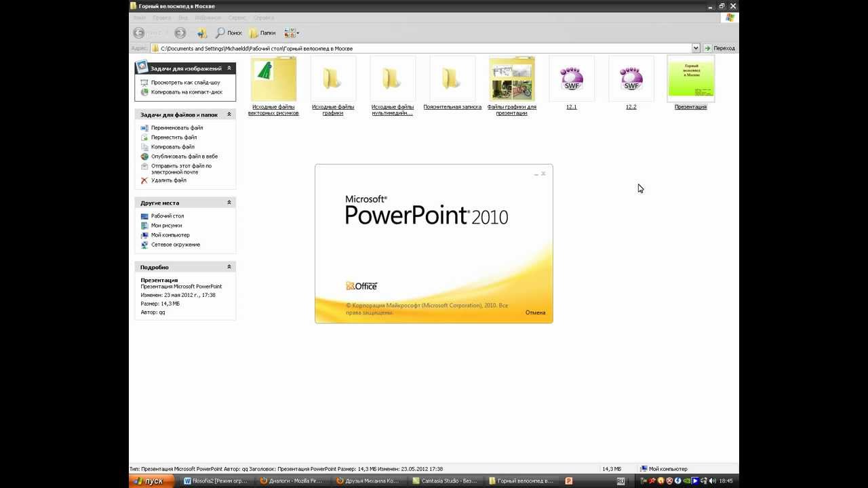Toggle the Папки folders pane

(x=262, y=33)
